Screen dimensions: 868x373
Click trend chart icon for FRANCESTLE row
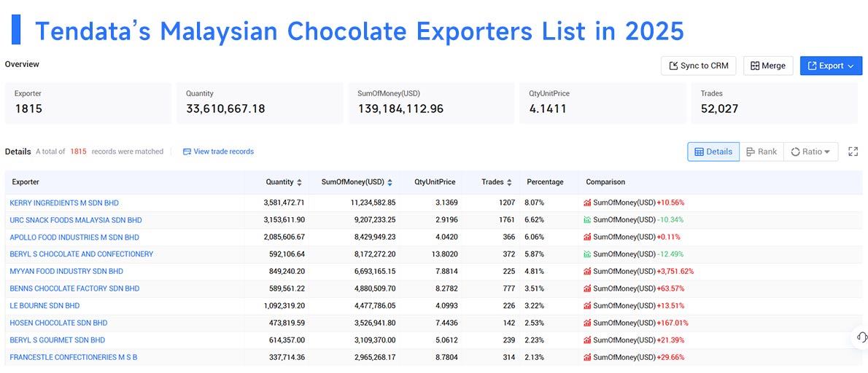pyautogui.click(x=587, y=357)
